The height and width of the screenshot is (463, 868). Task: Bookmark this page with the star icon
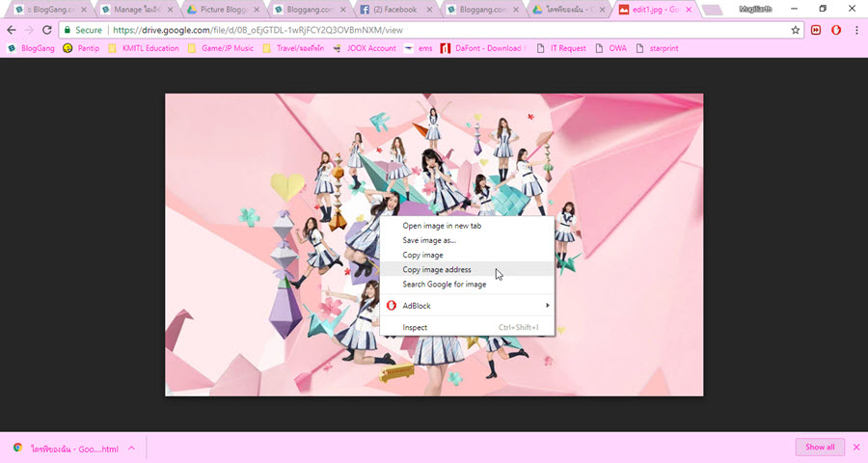click(x=796, y=30)
